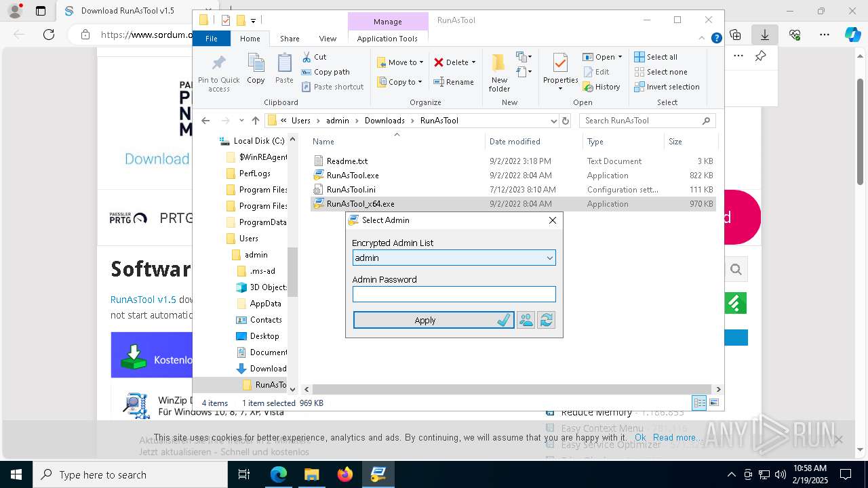868x488 pixels.
Task: Select the RunAsTool.ini file
Action: coord(351,190)
